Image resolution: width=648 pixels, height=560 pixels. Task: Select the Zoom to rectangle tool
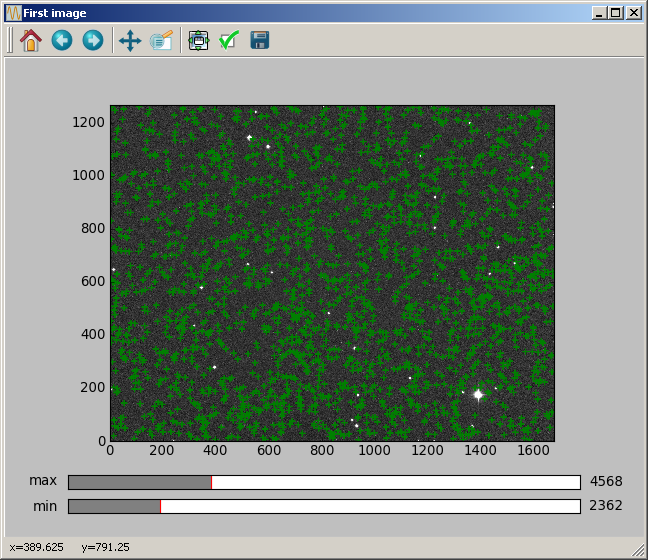(x=161, y=41)
